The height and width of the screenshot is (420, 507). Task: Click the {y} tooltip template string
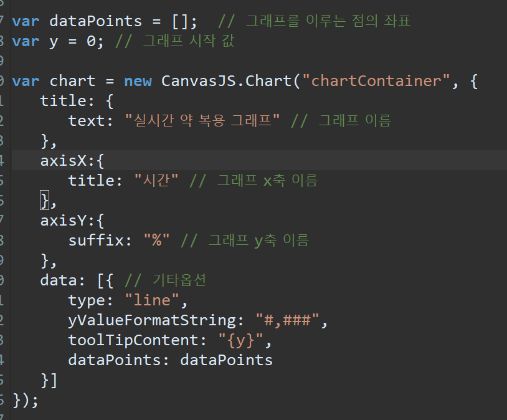(x=241, y=340)
